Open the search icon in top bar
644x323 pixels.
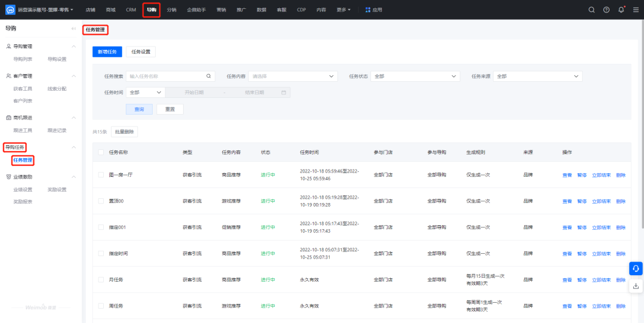(592, 10)
